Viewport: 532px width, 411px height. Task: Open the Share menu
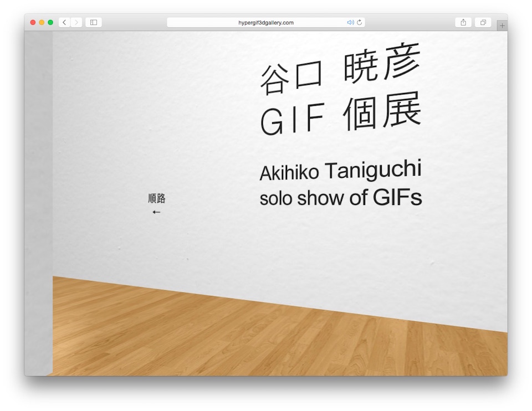pyautogui.click(x=463, y=23)
